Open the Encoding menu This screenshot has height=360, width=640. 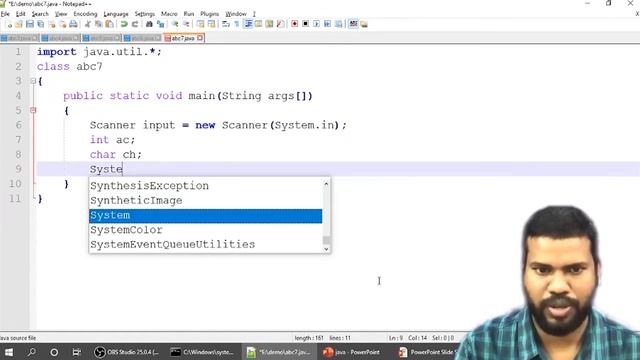pos(85,14)
